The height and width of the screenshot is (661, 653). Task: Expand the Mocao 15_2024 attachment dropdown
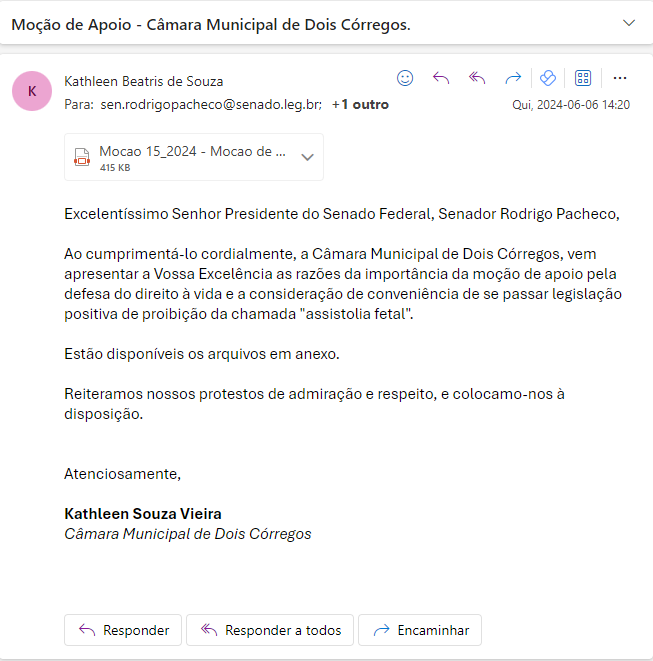pyautogui.click(x=307, y=157)
